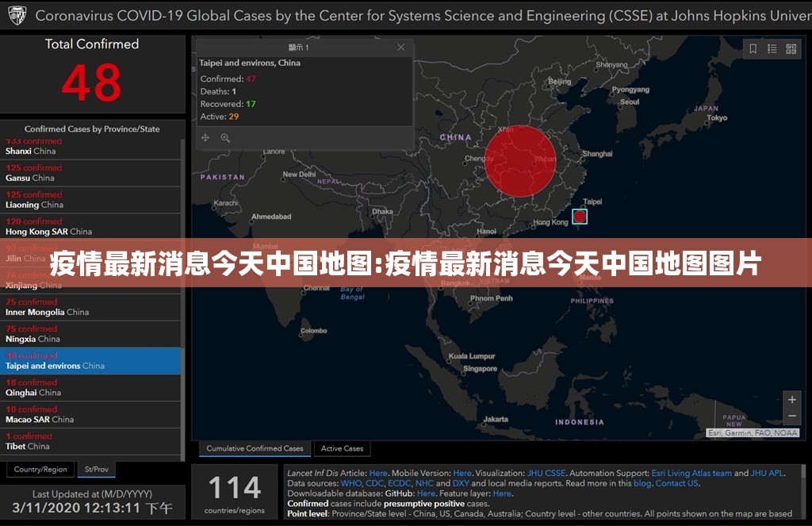Select the St/Prov tab
This screenshot has height=526, width=812.
click(97, 470)
